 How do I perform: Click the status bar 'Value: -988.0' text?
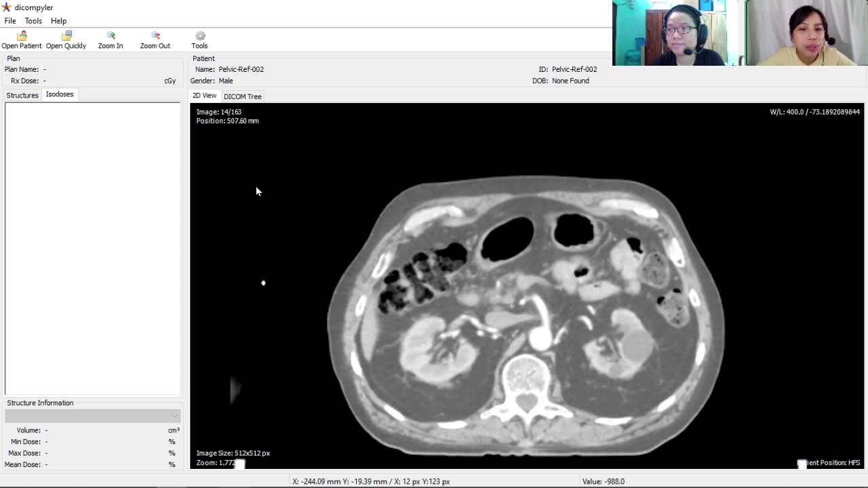click(604, 481)
